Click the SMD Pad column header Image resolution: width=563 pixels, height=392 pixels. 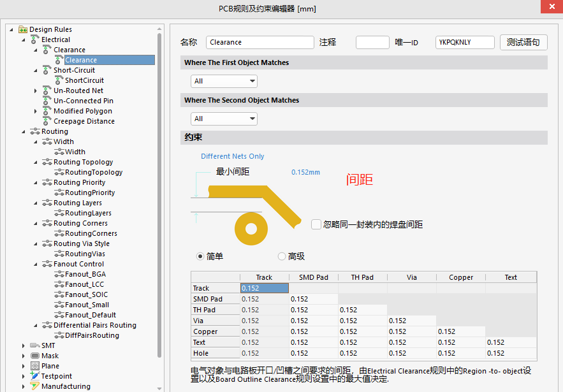click(x=314, y=277)
